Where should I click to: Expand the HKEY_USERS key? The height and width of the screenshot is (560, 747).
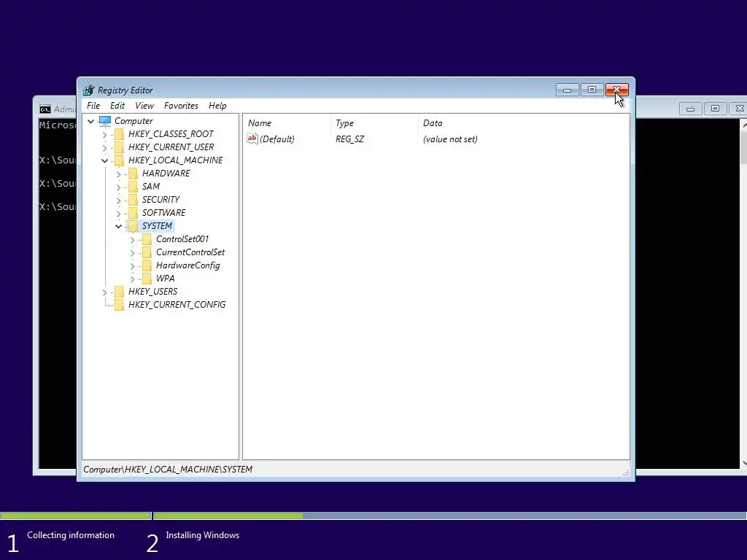click(104, 292)
